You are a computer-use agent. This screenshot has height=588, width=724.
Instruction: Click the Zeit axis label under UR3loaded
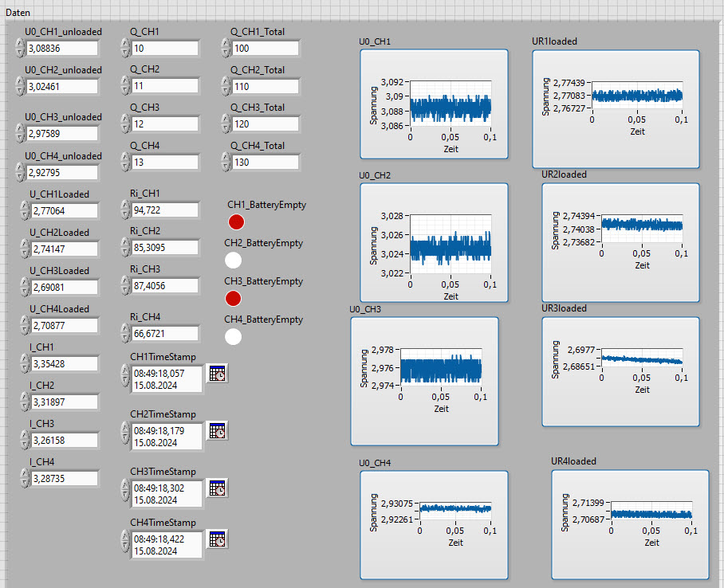(x=643, y=390)
